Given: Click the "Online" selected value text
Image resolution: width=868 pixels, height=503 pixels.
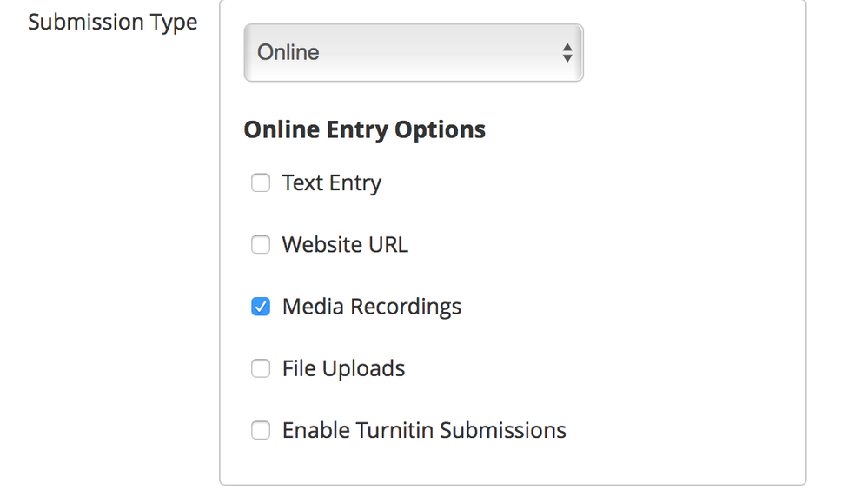Looking at the screenshot, I should (288, 52).
